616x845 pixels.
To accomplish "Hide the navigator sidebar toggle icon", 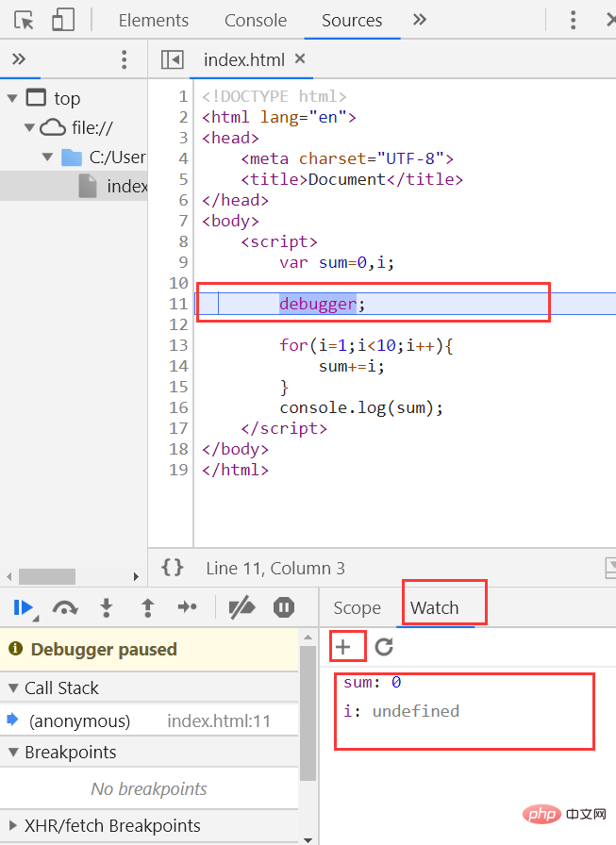I will [x=173, y=59].
